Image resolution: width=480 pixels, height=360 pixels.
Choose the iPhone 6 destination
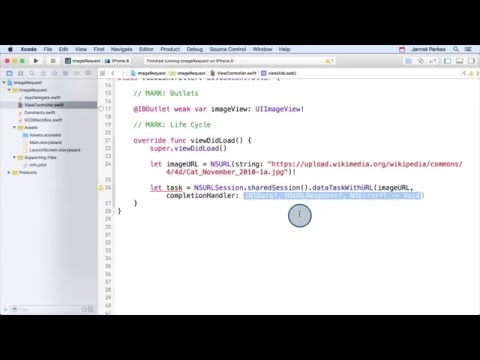[117, 61]
